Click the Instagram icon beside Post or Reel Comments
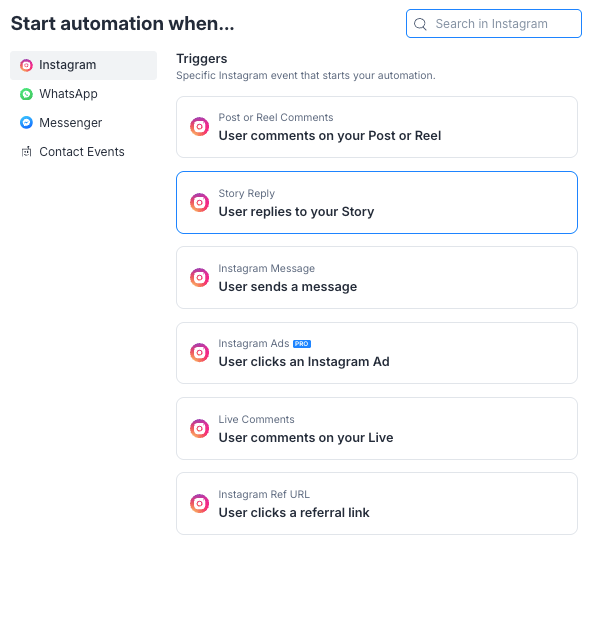Image resolution: width=591 pixels, height=619 pixels. click(x=200, y=127)
